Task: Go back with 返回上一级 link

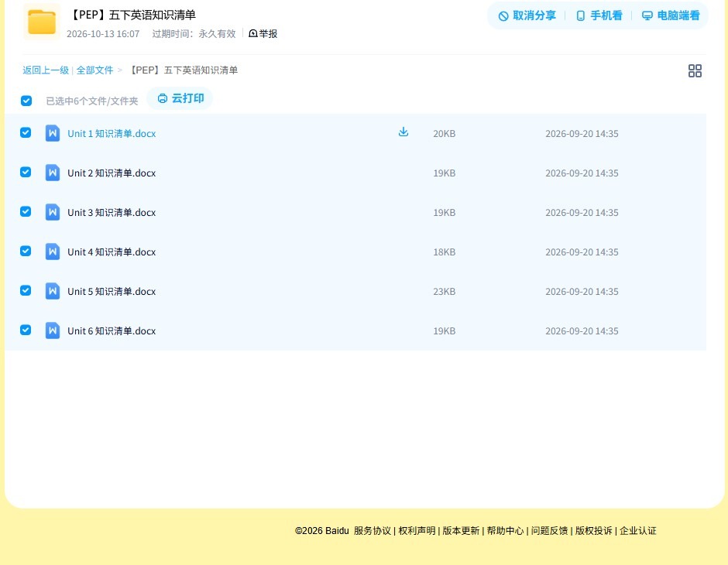Action: coord(46,70)
